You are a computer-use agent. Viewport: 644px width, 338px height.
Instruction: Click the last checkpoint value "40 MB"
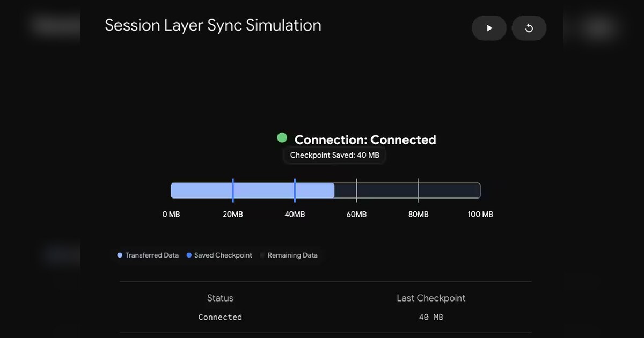[x=431, y=317]
